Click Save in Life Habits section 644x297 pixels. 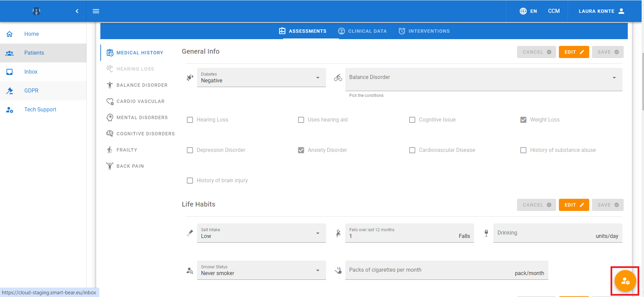tap(608, 205)
